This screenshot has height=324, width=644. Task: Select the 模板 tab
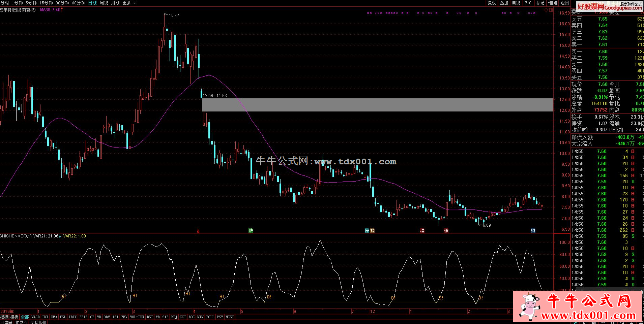click(14, 317)
